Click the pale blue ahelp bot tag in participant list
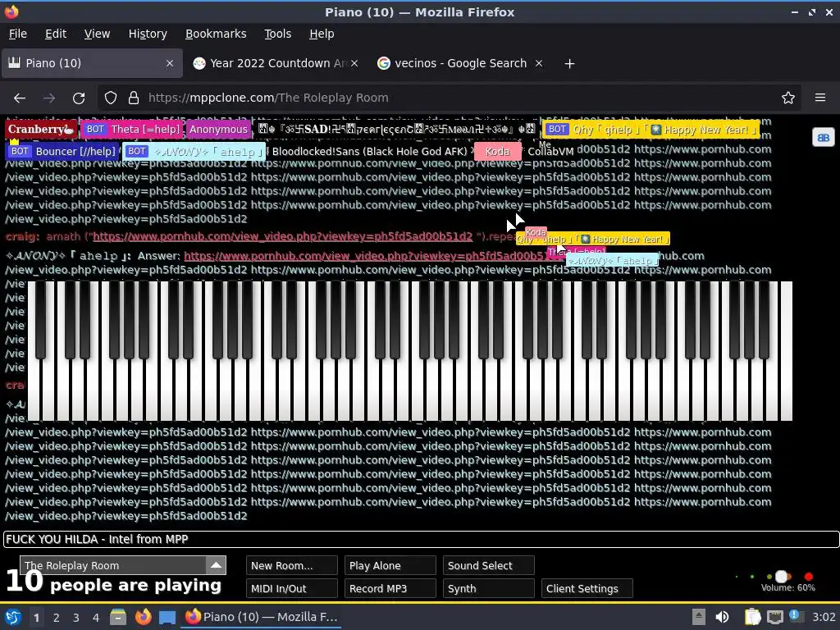 point(194,152)
